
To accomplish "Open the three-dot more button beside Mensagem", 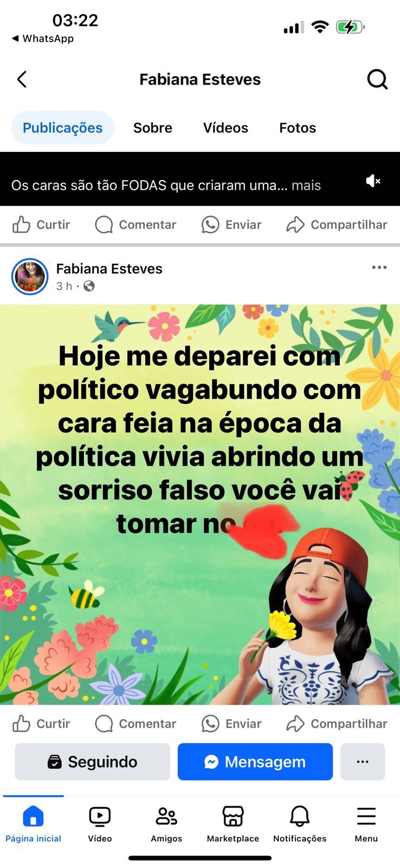I will (363, 762).
